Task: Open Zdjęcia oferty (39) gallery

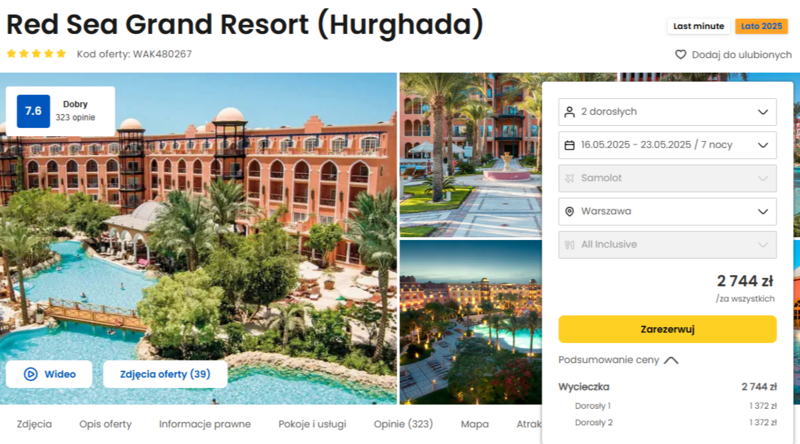Action: (165, 374)
